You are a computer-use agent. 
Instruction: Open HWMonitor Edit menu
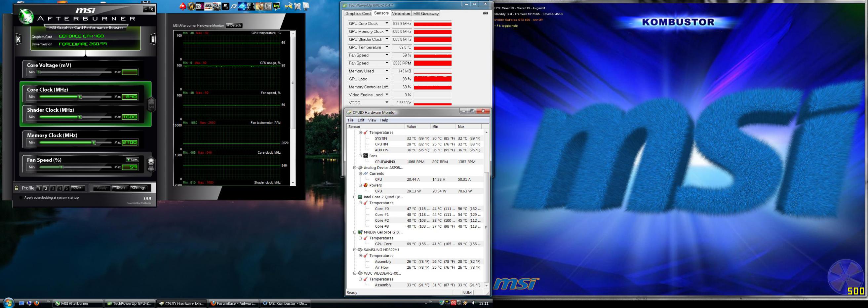(x=361, y=120)
